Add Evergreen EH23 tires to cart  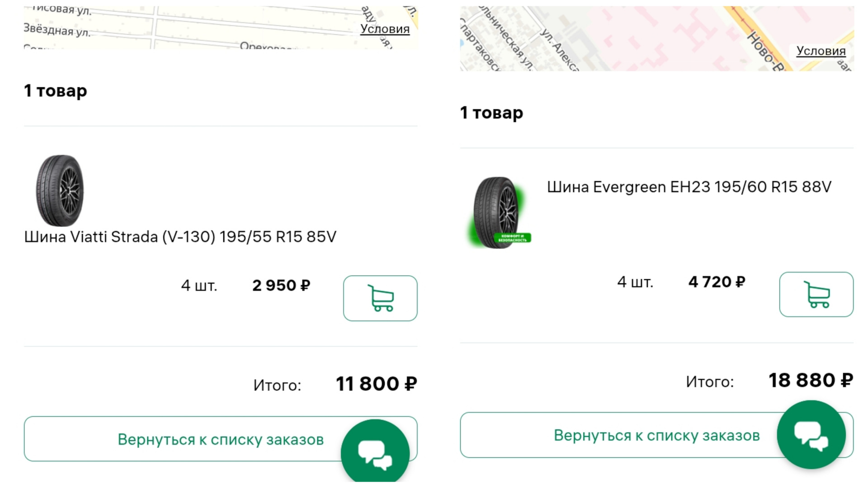click(x=816, y=295)
